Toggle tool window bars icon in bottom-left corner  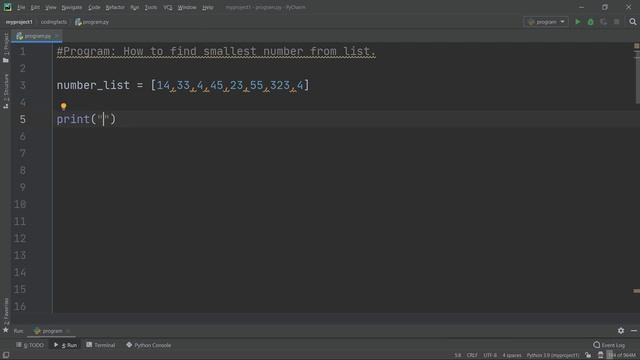(6, 355)
